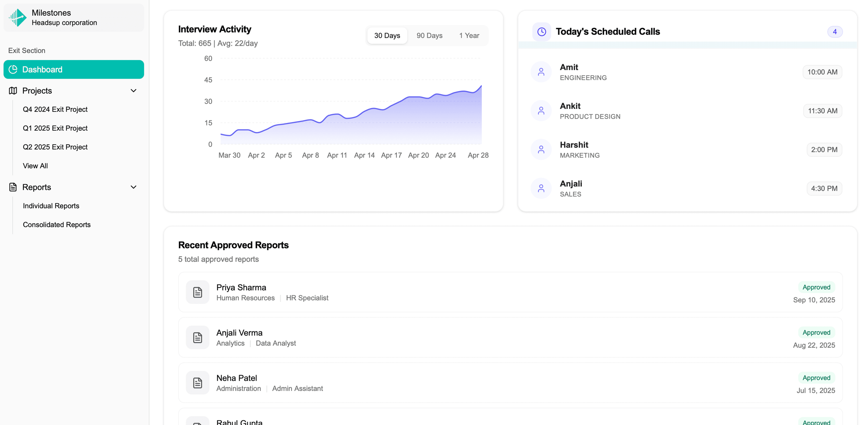Click the Milestones Headsup corporation header
868x425 pixels.
point(74,18)
